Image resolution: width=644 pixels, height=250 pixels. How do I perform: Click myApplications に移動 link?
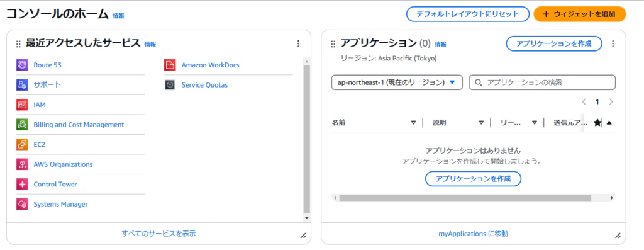tap(473, 234)
